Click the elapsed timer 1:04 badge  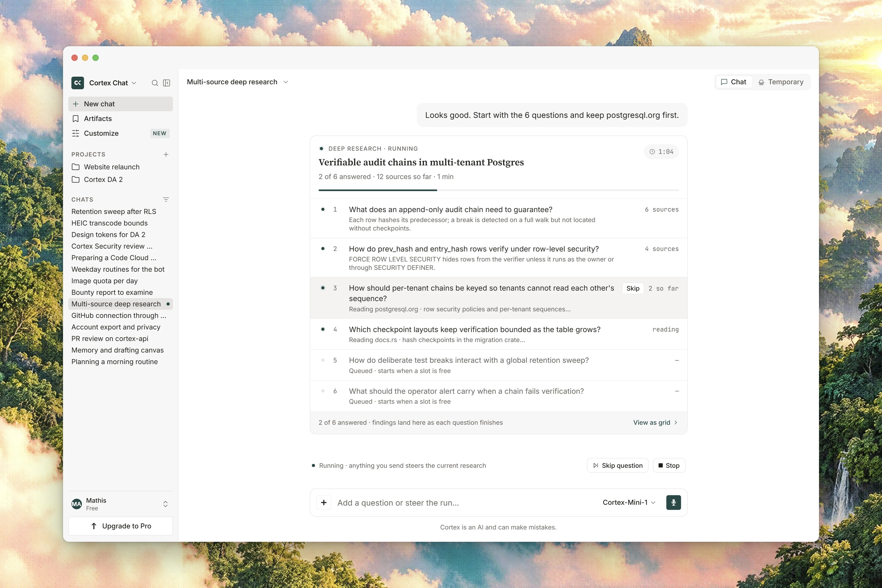coord(661,151)
